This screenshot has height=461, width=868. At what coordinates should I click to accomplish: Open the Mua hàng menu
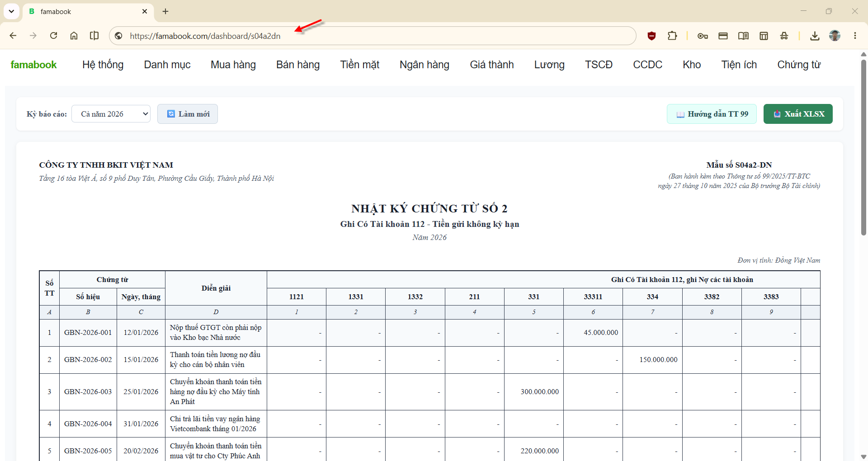tap(233, 65)
